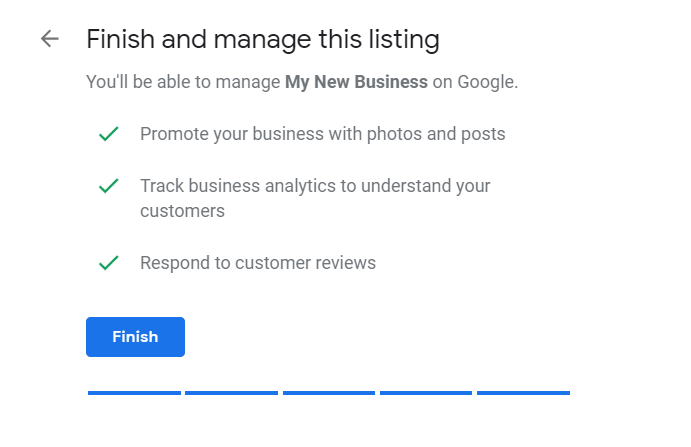Select the fourth progress bar segment
691x447 pixels.
pos(426,393)
